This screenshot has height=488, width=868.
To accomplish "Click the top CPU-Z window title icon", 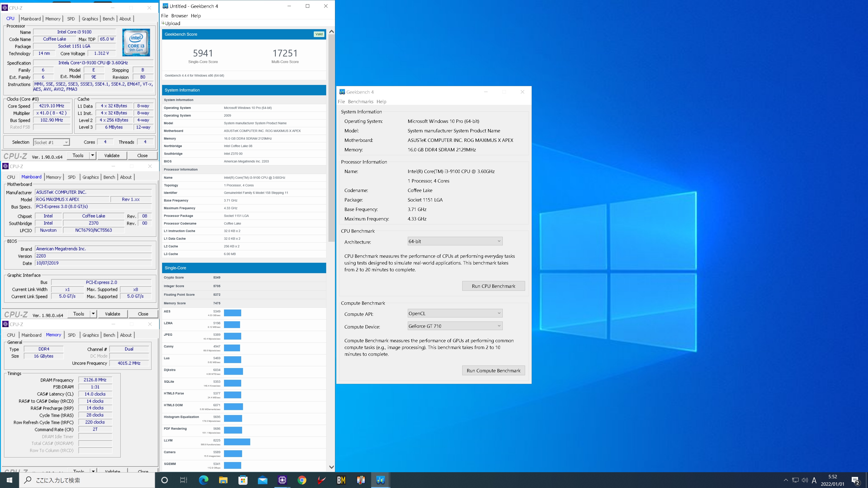I will click(x=5, y=8).
